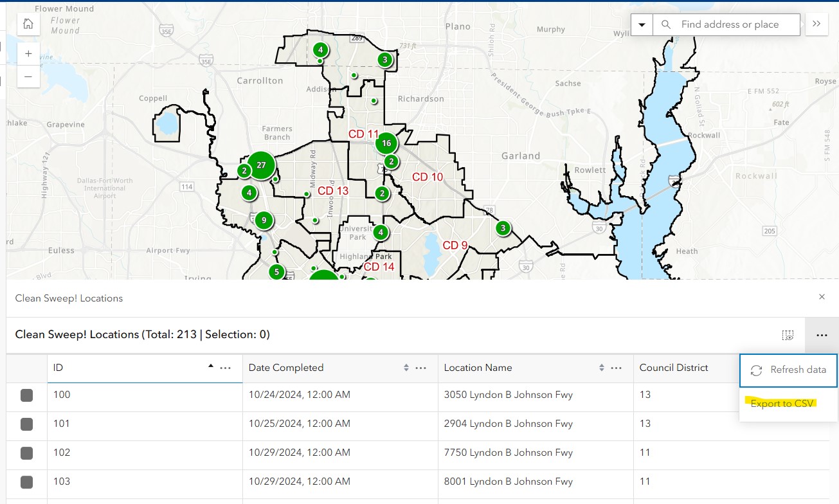Toggle the show-selection eye icon on table toolbar
Image resolution: width=839 pixels, height=504 pixels.
(x=787, y=335)
